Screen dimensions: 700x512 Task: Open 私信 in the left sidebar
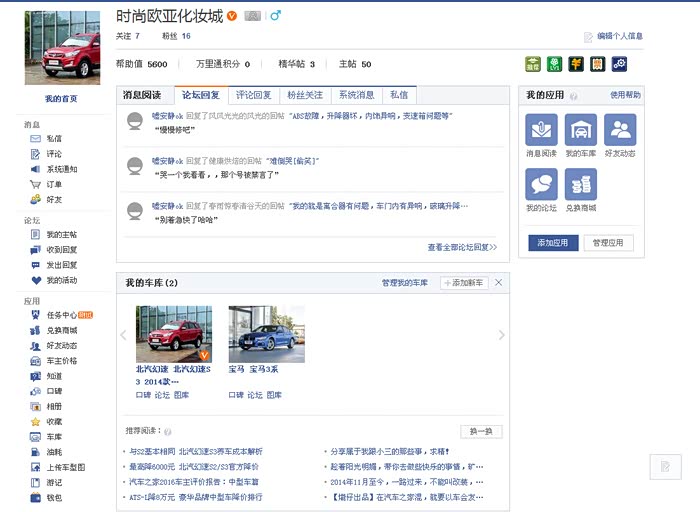pos(53,139)
